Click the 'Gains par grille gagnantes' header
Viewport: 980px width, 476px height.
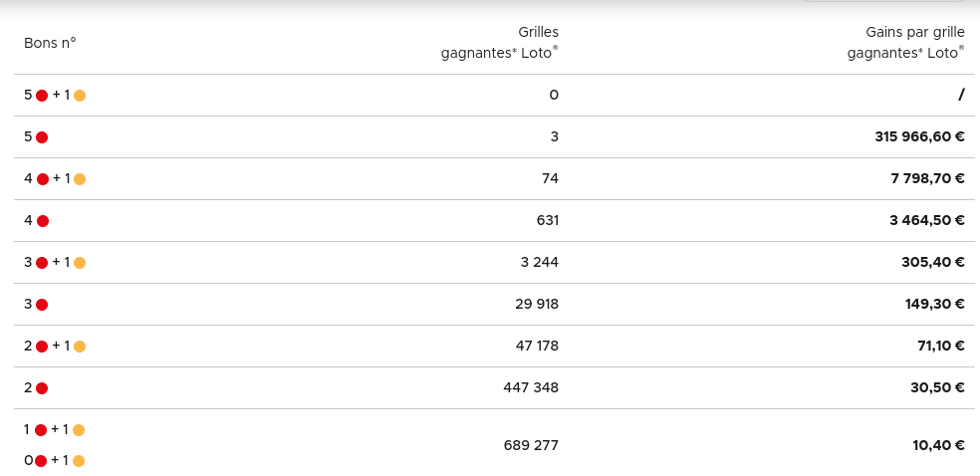pyautogui.click(x=905, y=43)
